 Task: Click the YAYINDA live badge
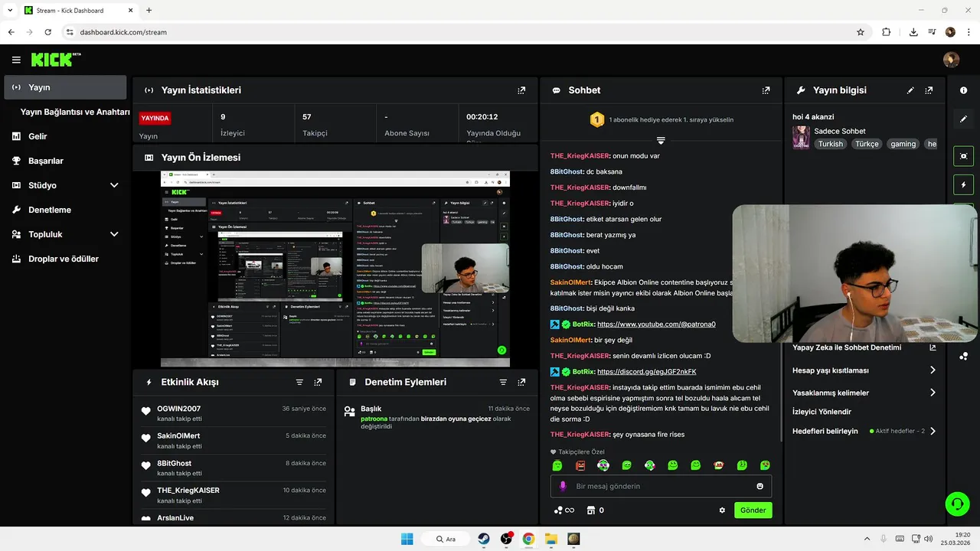pyautogui.click(x=155, y=118)
